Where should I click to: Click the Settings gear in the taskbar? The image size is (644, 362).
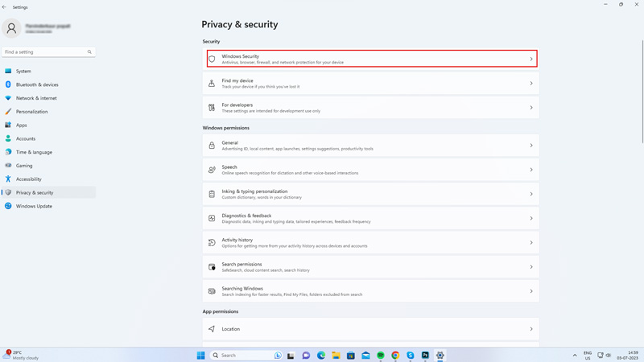point(440,356)
